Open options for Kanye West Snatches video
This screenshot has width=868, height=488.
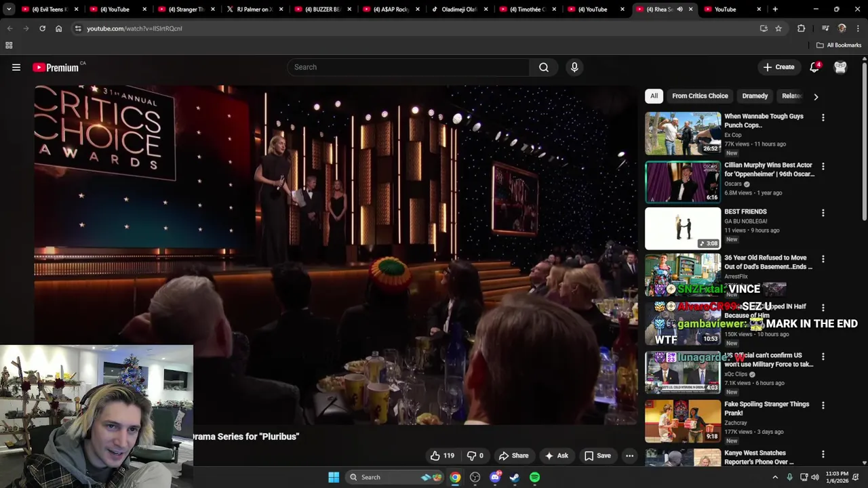pos(823,454)
